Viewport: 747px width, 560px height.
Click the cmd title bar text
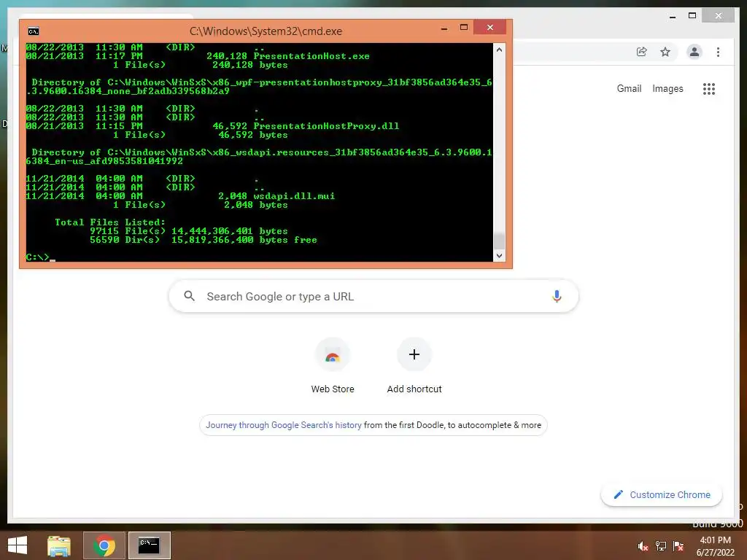(266, 31)
